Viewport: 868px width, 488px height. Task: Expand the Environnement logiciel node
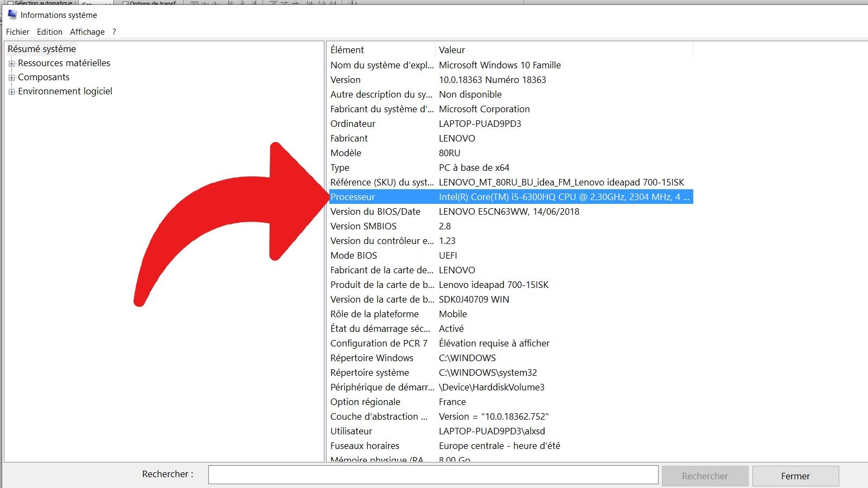pos(12,92)
